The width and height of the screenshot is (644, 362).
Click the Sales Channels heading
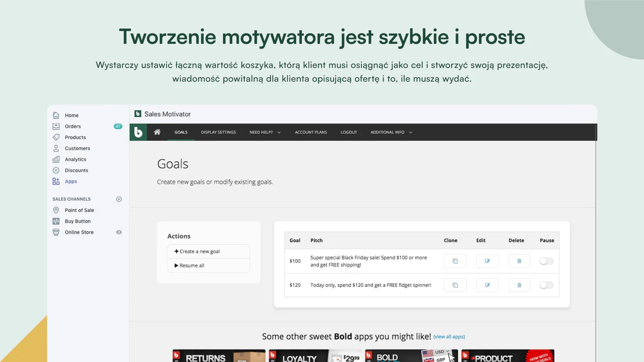tap(71, 199)
